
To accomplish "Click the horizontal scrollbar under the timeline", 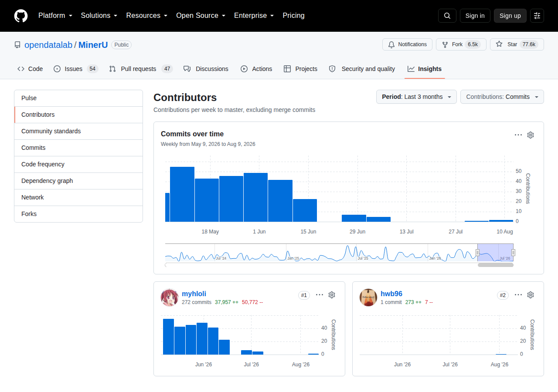I will [x=496, y=265].
